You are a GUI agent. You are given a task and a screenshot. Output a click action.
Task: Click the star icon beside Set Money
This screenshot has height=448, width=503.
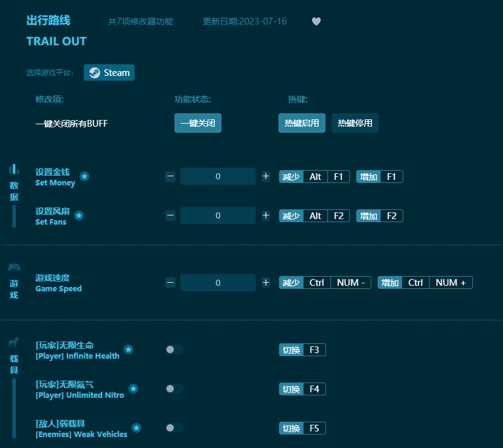coord(85,176)
